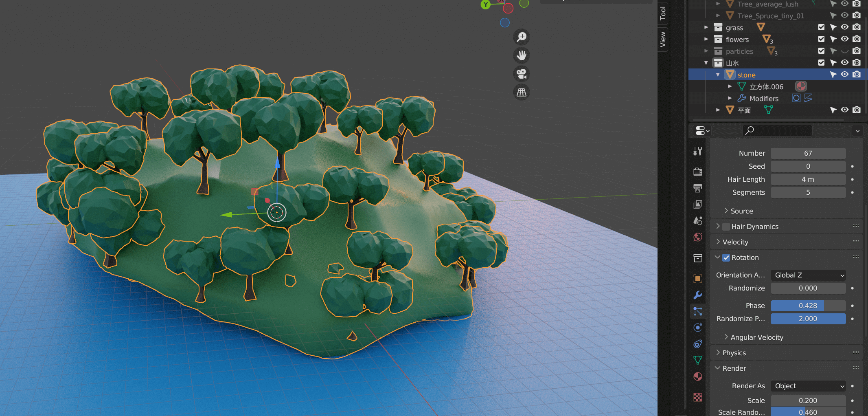Open the Output properties tab

pyautogui.click(x=698, y=188)
